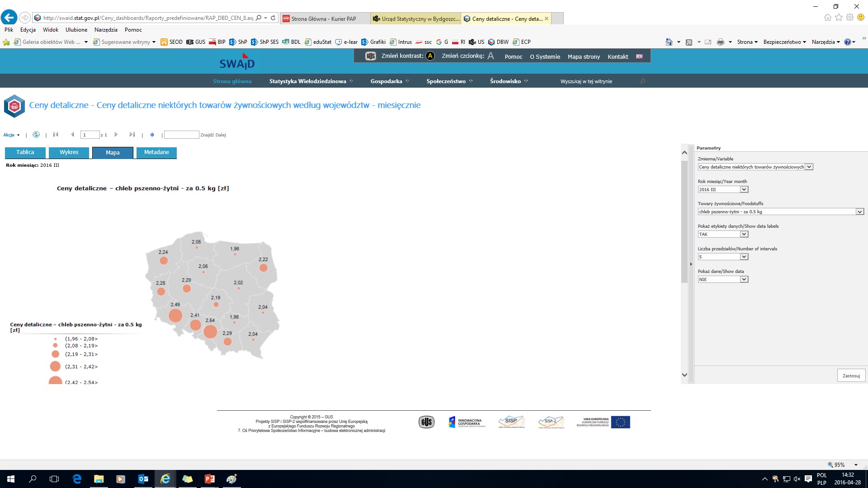Open the Akcje actions dropdown

tap(11, 135)
